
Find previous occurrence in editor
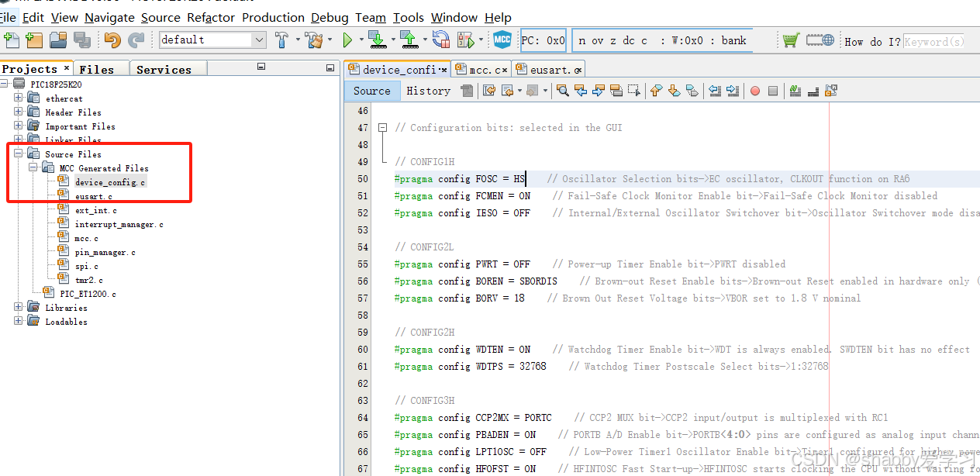tap(581, 91)
